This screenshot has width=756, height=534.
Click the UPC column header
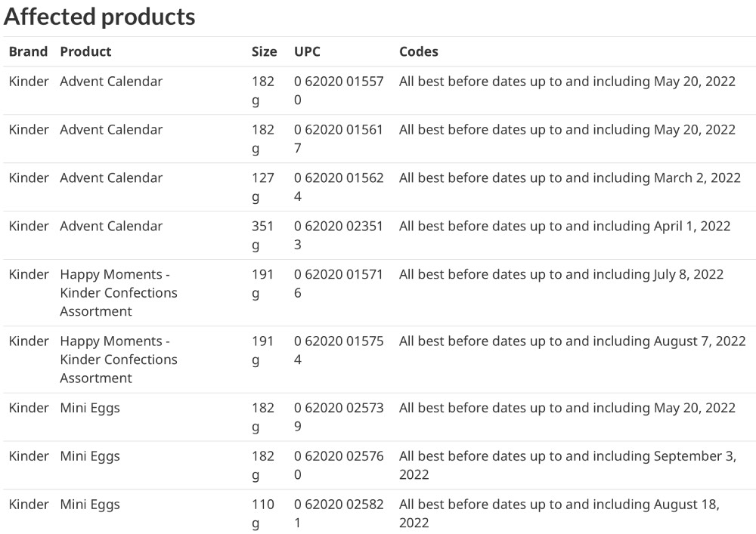click(x=307, y=51)
